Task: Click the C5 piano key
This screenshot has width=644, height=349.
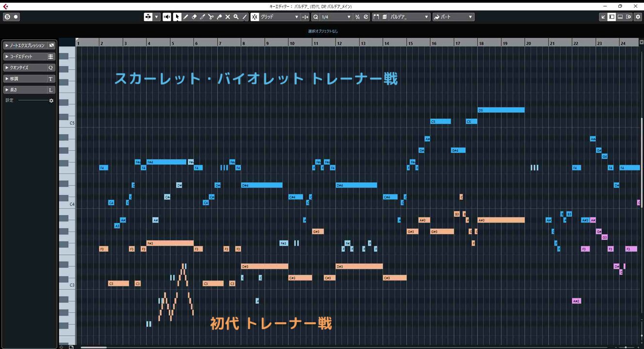Action: [67, 123]
